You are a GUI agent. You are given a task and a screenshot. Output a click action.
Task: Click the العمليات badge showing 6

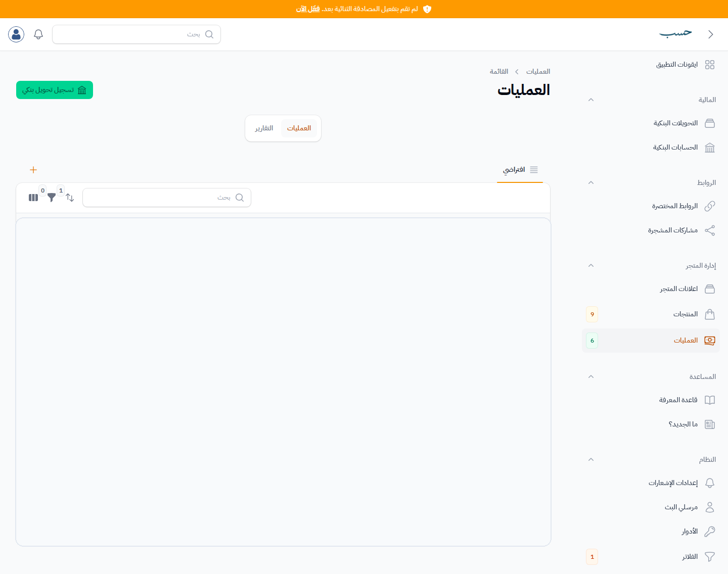point(592,341)
